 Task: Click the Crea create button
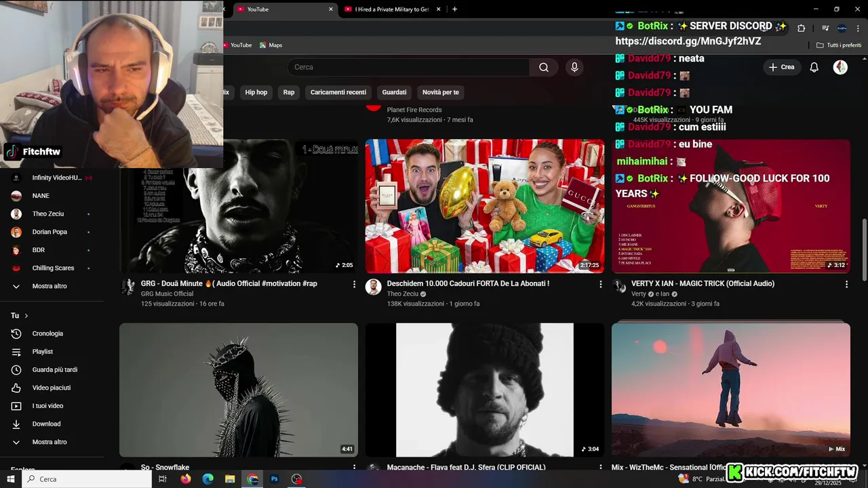pos(781,67)
